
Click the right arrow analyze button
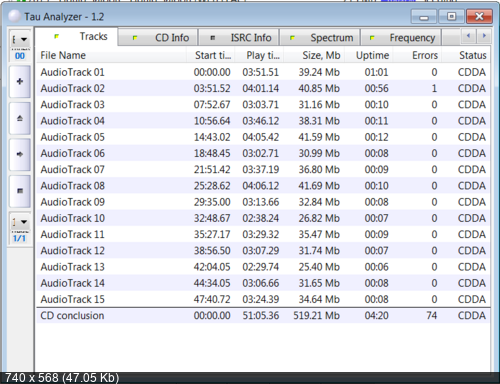(x=20, y=154)
